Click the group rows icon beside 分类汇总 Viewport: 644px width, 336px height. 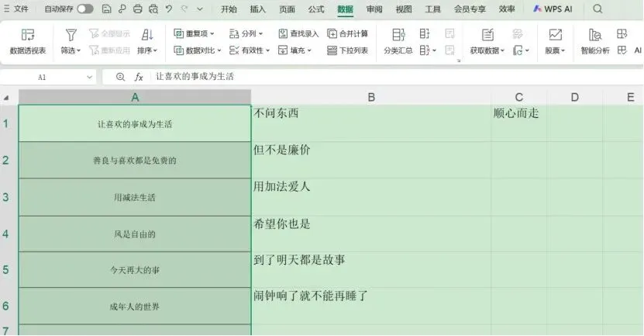(x=425, y=33)
